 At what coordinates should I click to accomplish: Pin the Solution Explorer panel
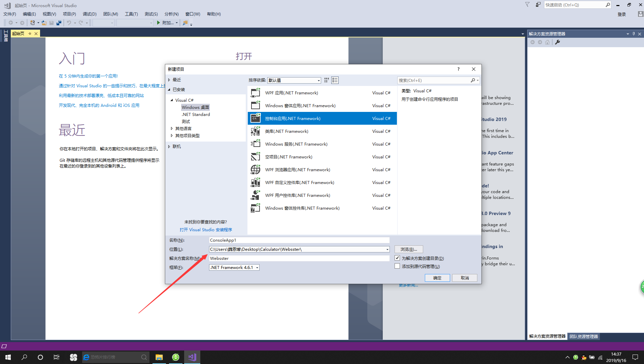634,34
